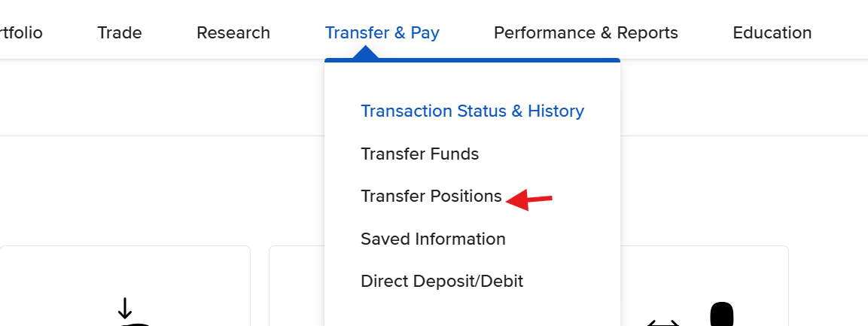Viewport: 868px width, 326px height.
Task: Click the red arrow annotation
Action: coord(530,200)
